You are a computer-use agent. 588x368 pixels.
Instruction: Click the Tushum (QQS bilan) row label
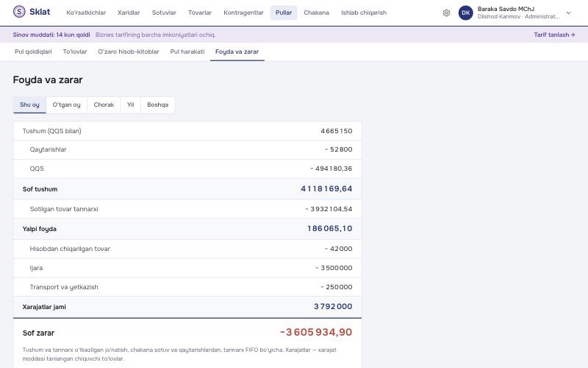point(51,131)
